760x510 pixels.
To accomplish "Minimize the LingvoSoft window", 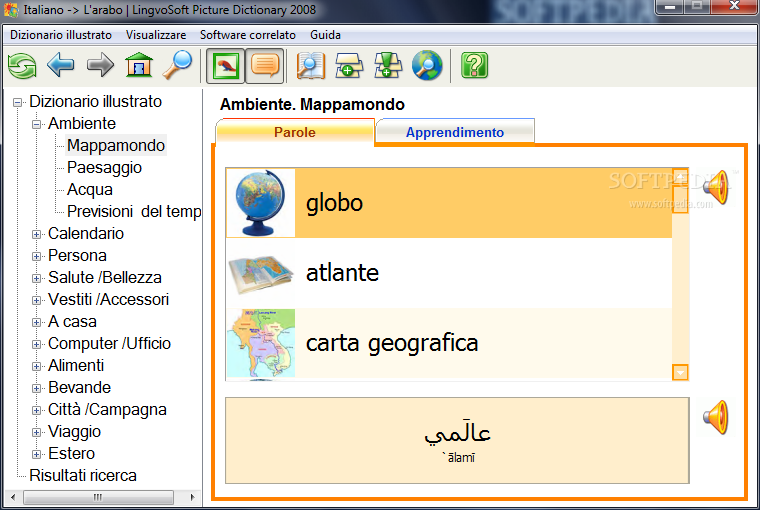I will 670,7.
